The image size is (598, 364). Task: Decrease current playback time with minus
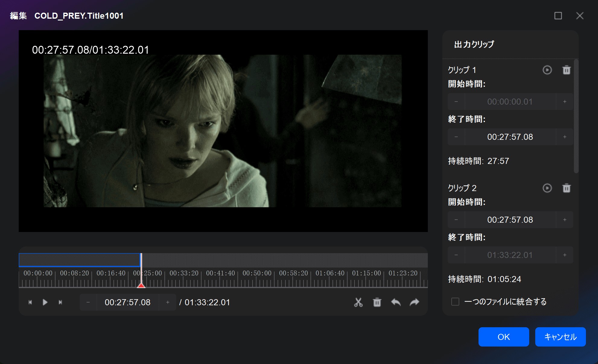(x=88, y=302)
